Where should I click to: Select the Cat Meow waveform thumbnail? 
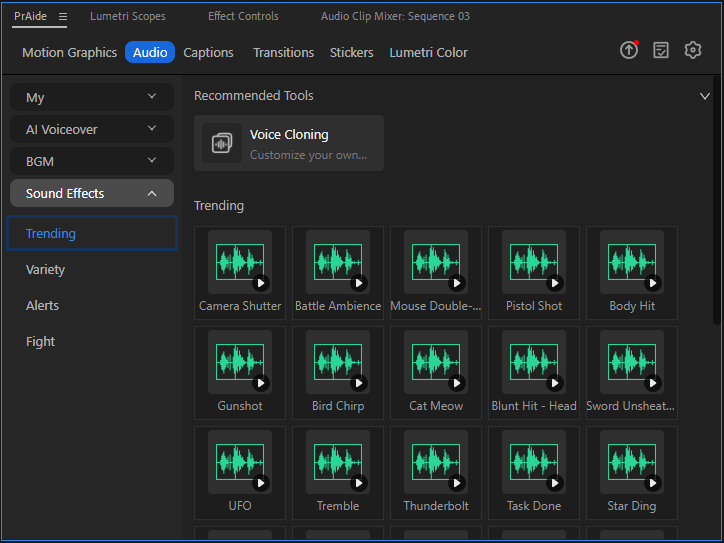[435, 362]
